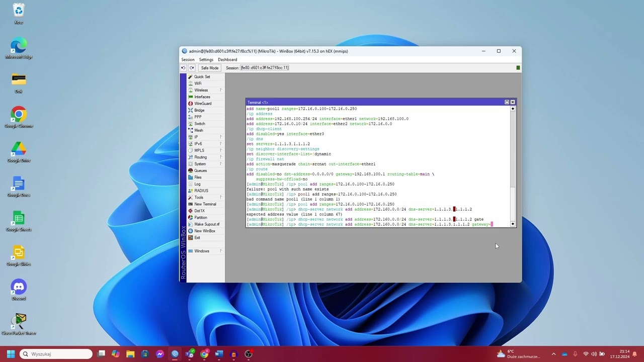Open the Switch settings

200,124
